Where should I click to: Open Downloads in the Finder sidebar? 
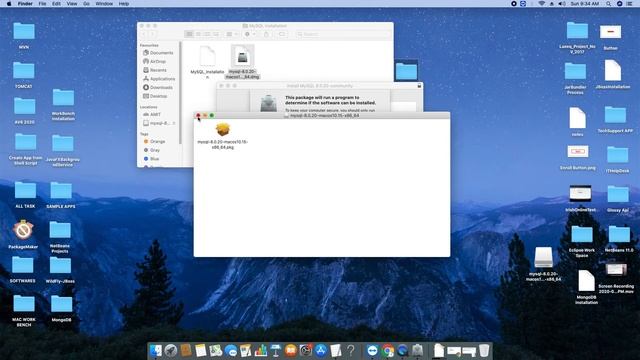click(158, 87)
